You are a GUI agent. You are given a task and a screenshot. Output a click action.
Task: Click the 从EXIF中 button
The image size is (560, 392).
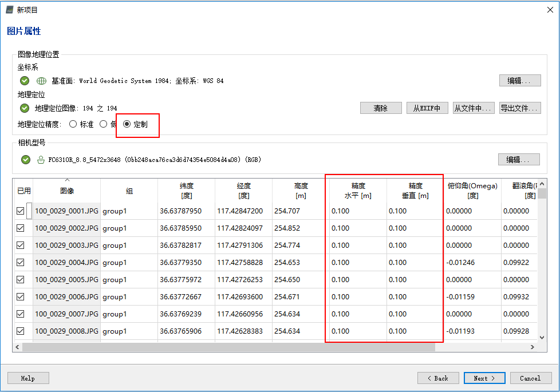pos(427,108)
